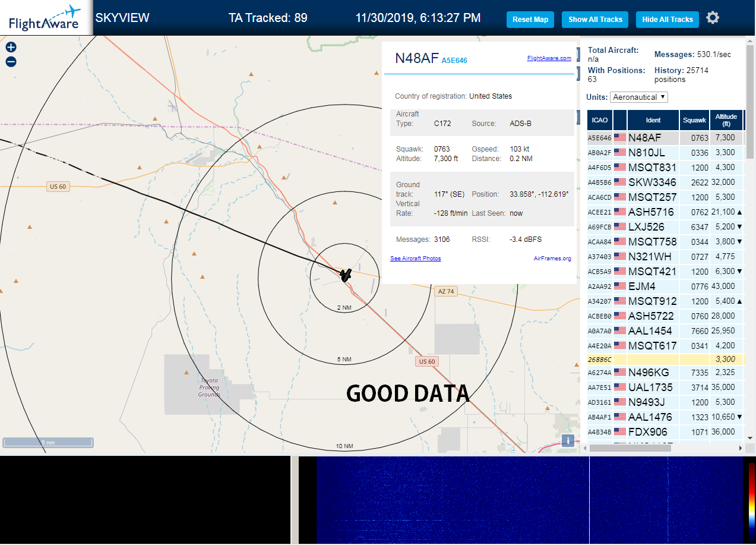Click the FlightAware logo
This screenshot has height=545, width=756.
pos(46,18)
